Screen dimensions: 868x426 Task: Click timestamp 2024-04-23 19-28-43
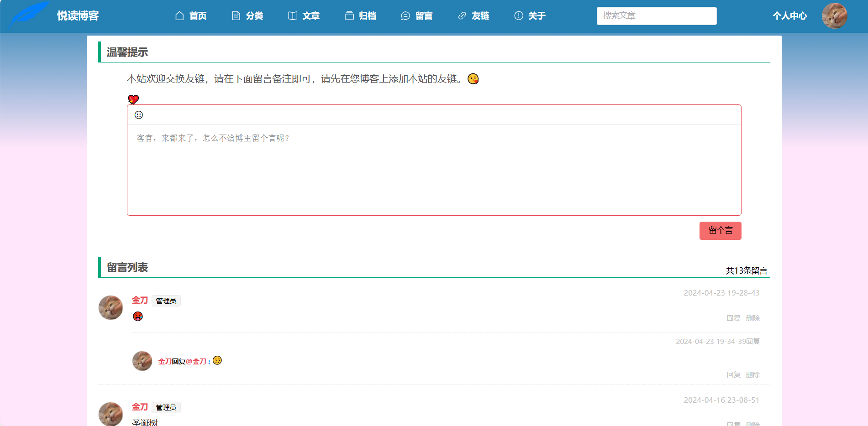click(x=721, y=293)
